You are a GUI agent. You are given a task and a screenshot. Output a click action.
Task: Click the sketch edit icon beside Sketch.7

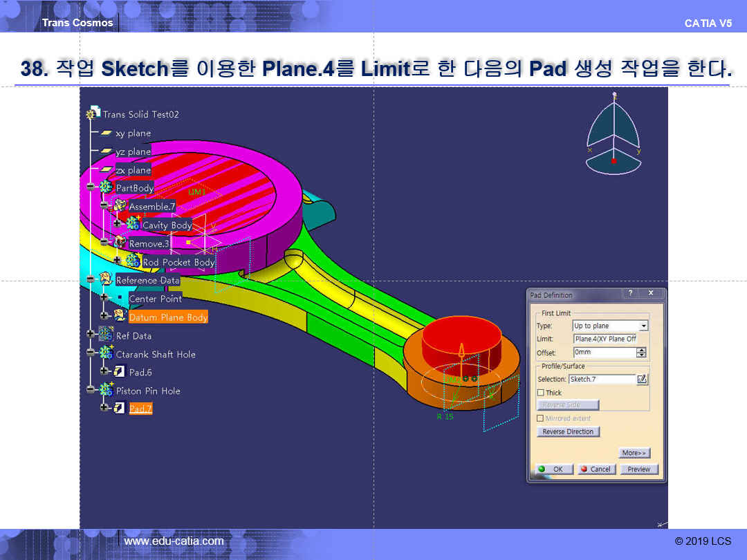click(642, 379)
